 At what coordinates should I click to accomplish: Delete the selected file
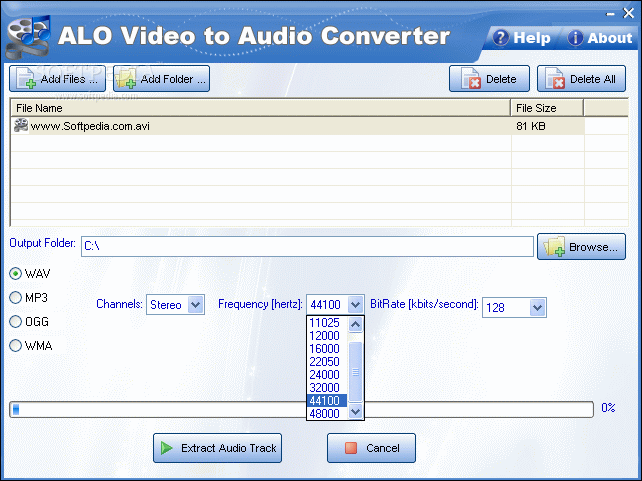489,79
